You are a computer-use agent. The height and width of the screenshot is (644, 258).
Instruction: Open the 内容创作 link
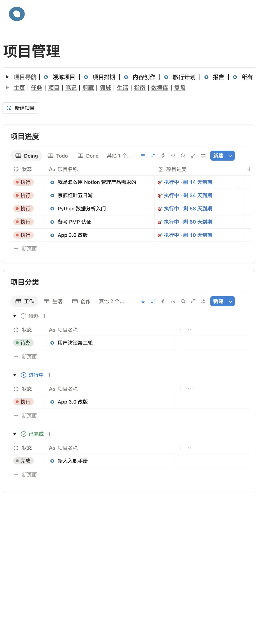[x=144, y=77]
